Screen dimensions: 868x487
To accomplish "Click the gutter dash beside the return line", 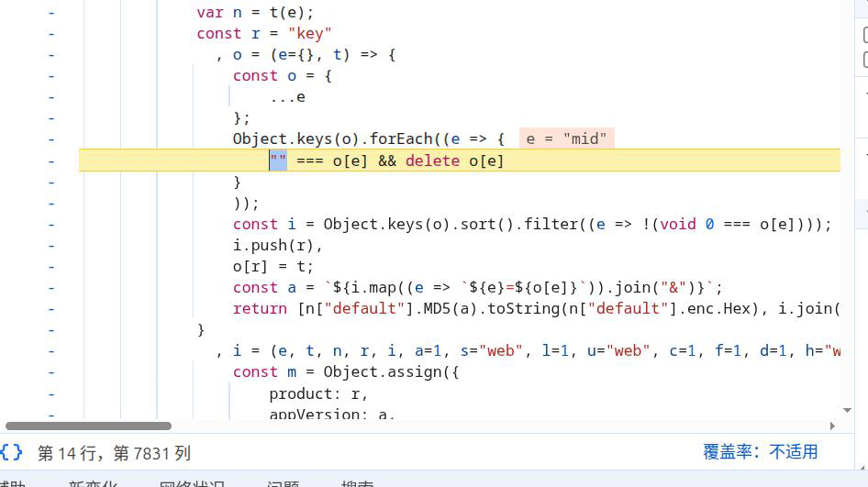I will [51, 309].
